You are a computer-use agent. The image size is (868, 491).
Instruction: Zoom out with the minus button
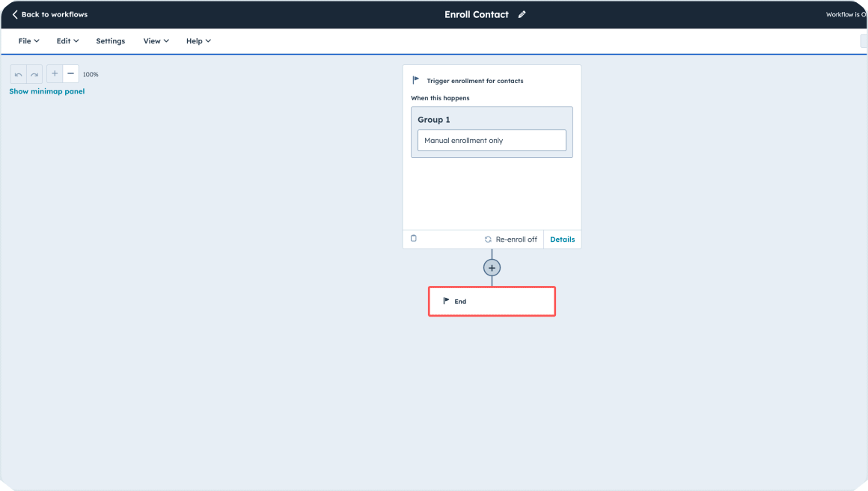point(70,73)
